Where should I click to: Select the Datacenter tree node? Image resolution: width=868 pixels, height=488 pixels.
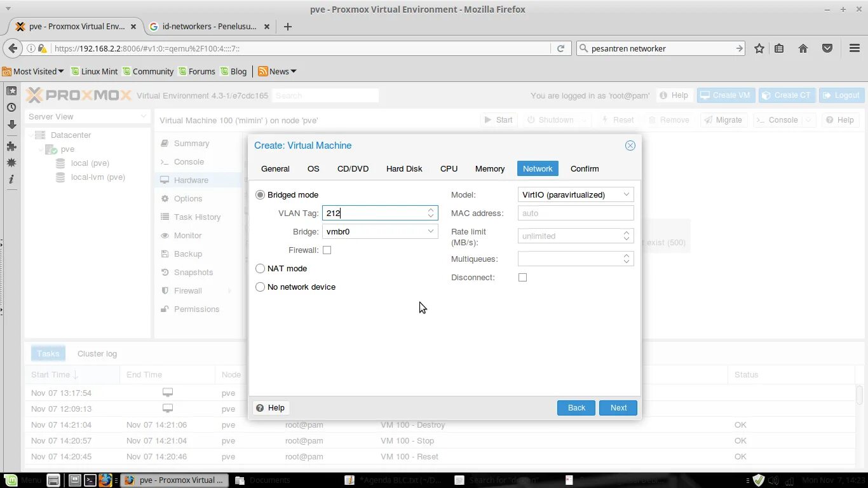click(71, 135)
